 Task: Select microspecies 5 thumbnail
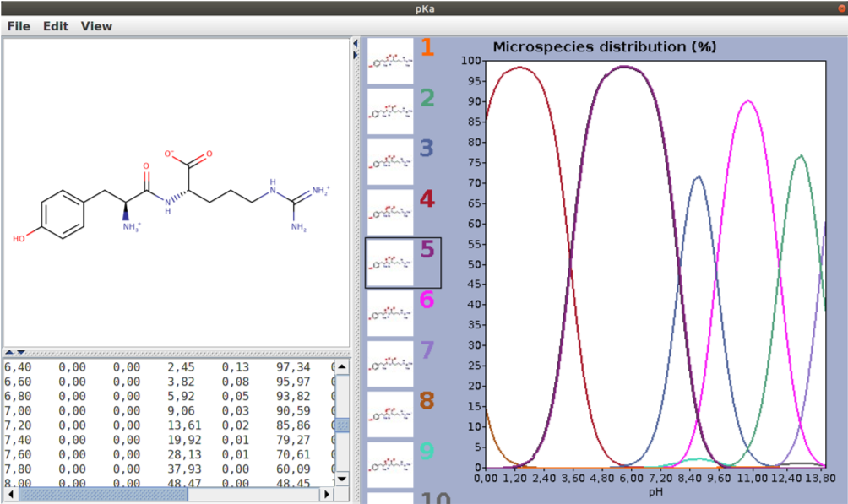coord(390,263)
